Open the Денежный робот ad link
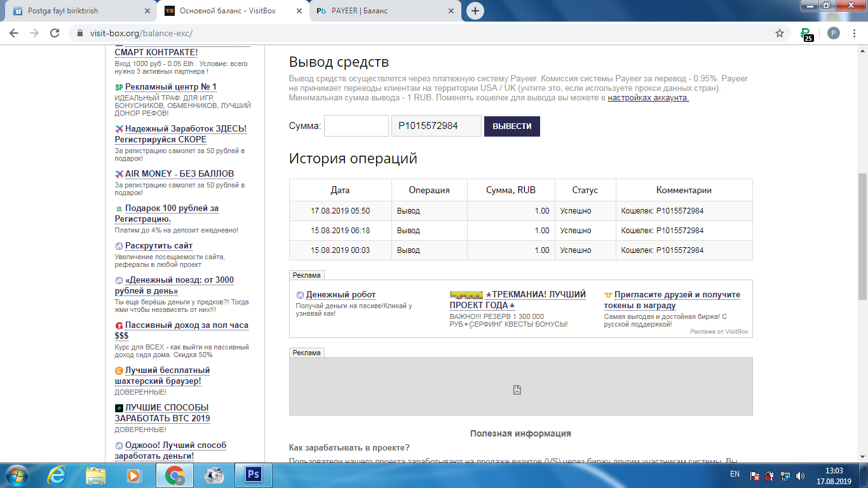 (x=341, y=295)
